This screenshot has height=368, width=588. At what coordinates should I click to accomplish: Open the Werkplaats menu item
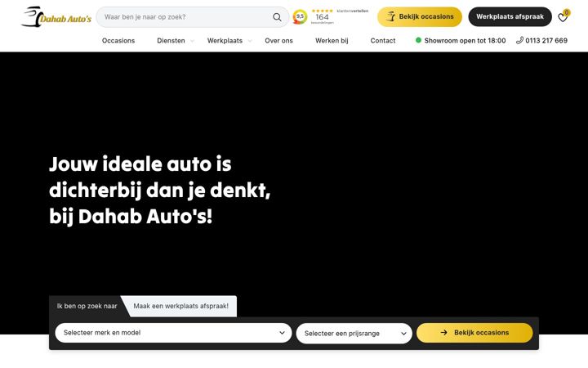pyautogui.click(x=225, y=41)
